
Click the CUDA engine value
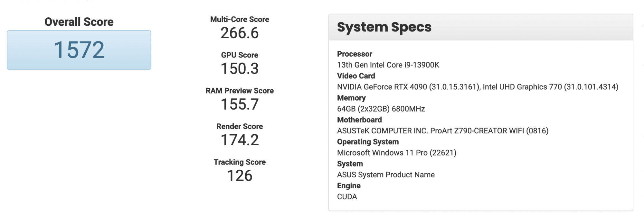(x=347, y=197)
